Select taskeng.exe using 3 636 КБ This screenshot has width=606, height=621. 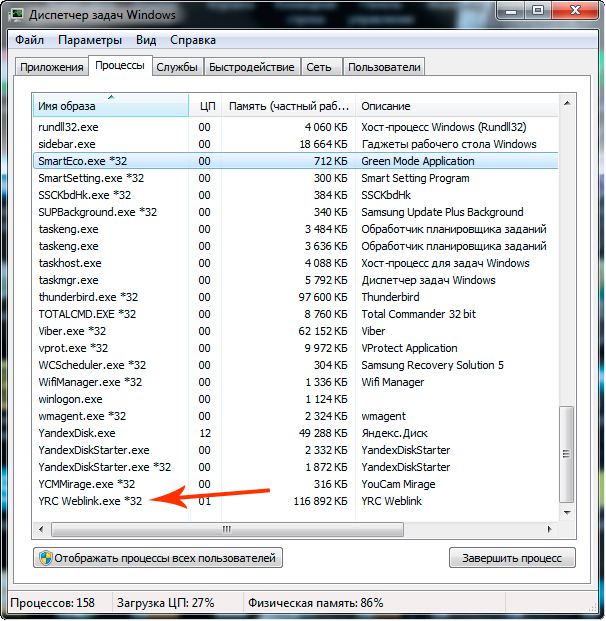click(295, 246)
